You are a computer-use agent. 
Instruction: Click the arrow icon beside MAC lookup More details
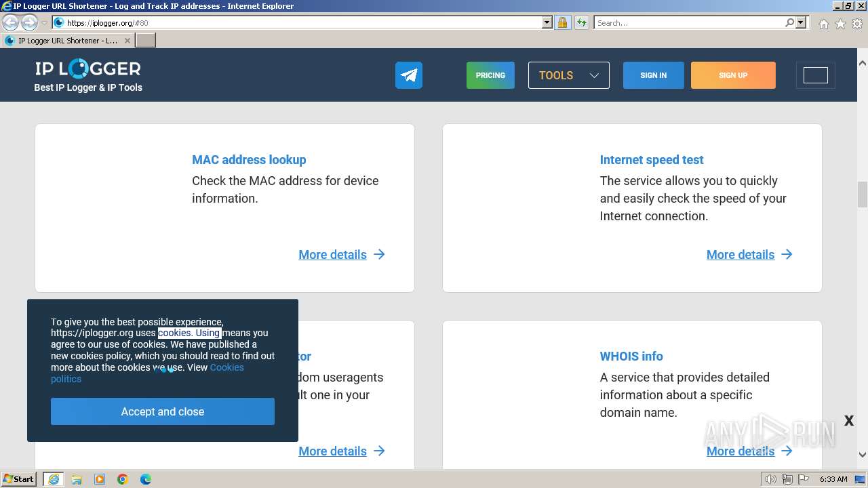pyautogui.click(x=379, y=254)
